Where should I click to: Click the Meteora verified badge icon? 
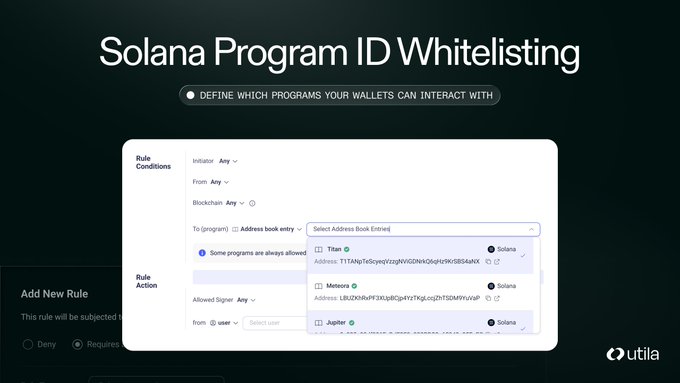point(354,286)
